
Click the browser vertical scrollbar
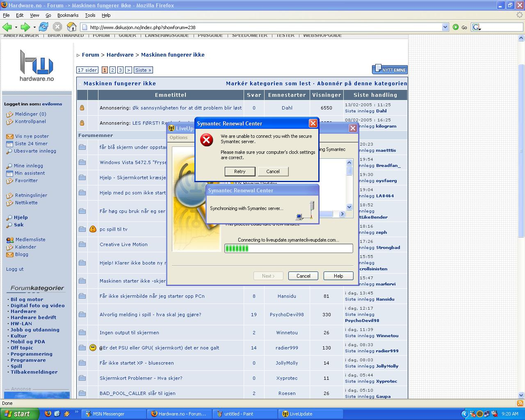tap(521, 151)
